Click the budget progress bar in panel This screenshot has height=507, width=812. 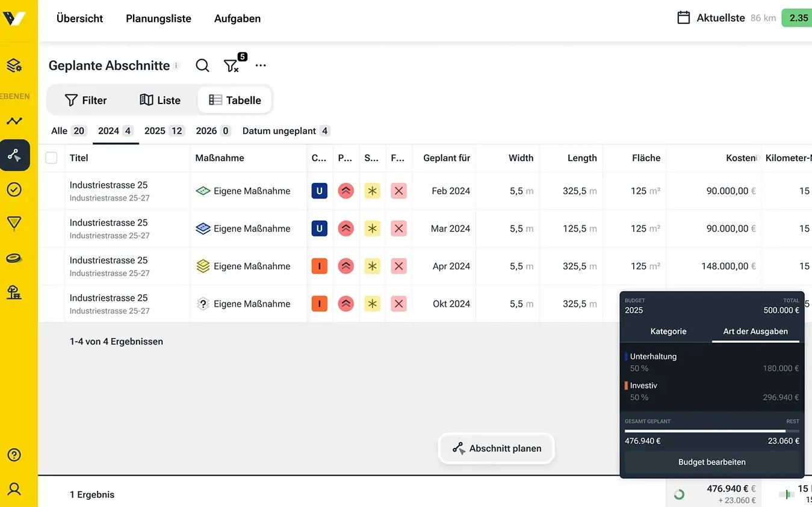[x=712, y=431]
